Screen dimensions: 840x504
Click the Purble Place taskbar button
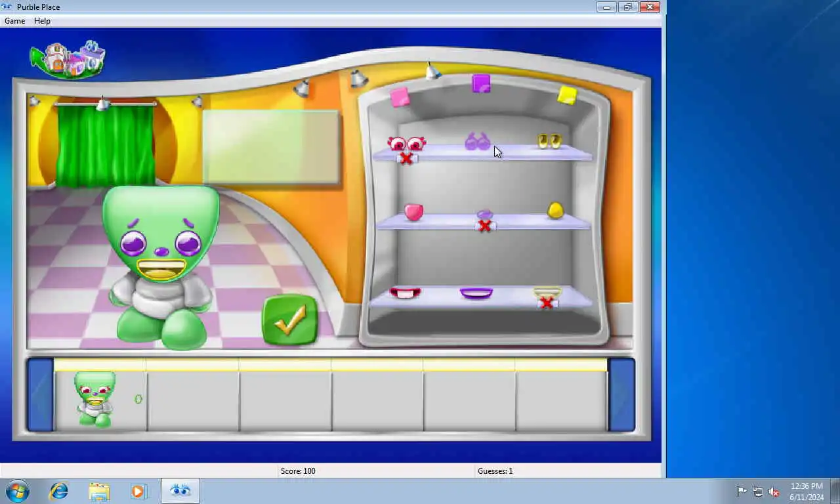click(x=180, y=491)
